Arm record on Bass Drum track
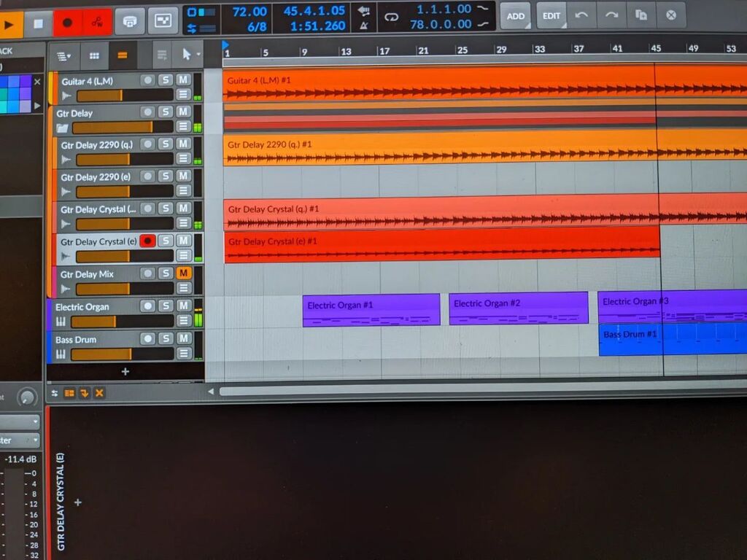747x560 pixels. 147,338
